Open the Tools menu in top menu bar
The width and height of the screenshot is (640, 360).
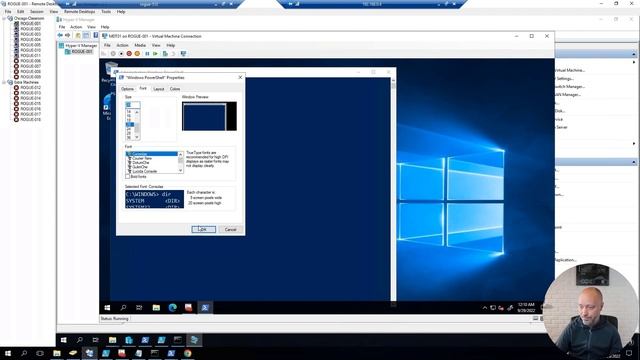point(106,12)
